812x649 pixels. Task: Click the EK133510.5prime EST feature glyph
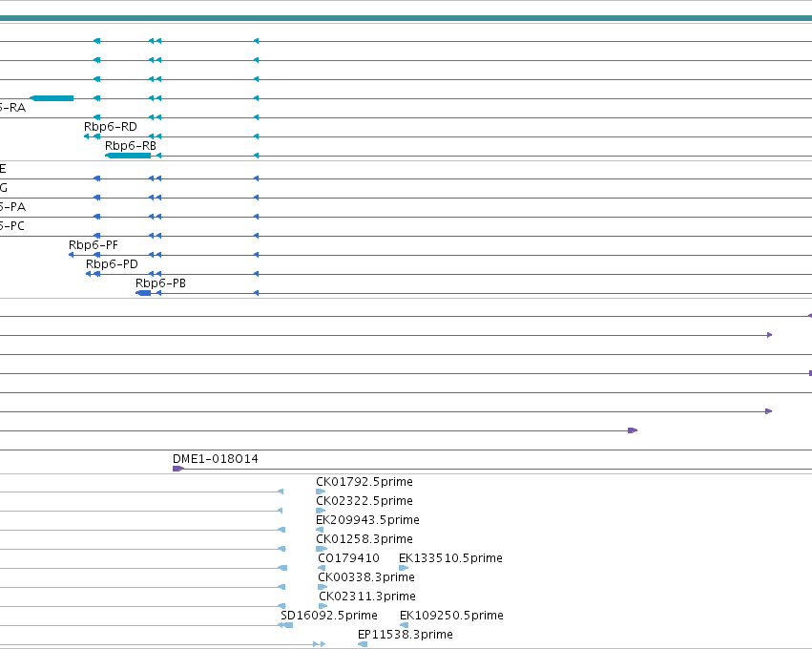pyautogui.click(x=404, y=568)
